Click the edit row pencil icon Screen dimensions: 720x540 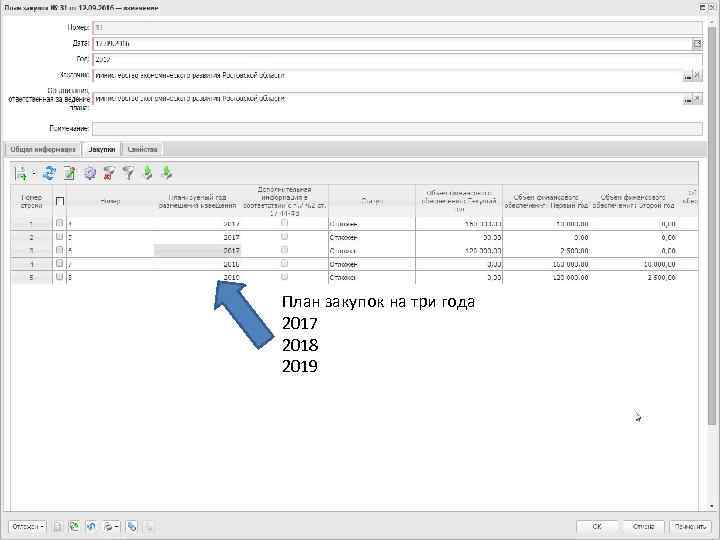coord(69,174)
